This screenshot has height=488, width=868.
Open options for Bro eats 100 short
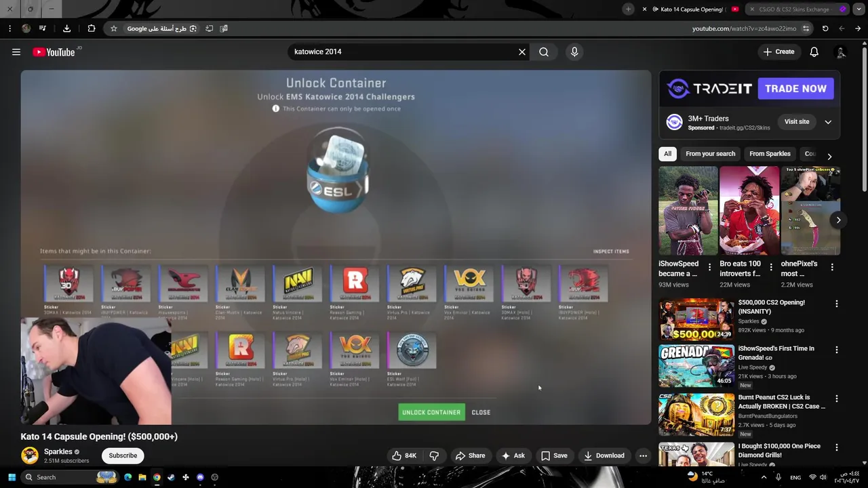[771, 267]
